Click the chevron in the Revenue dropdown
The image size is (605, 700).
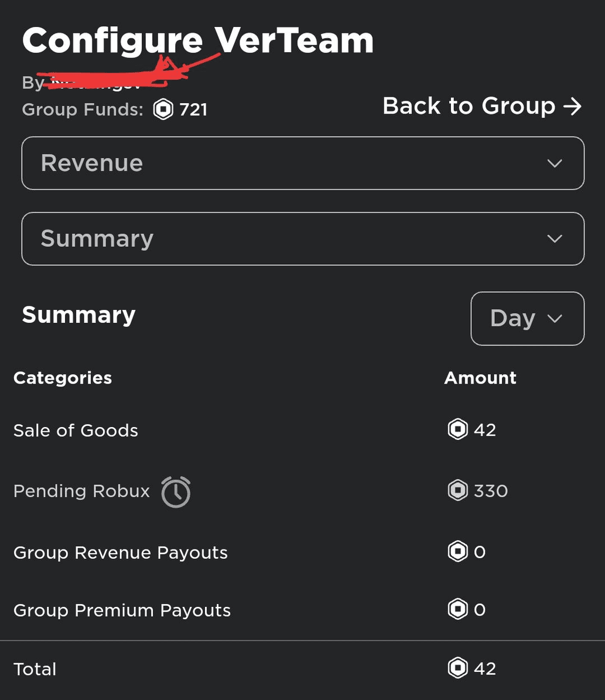[555, 163]
